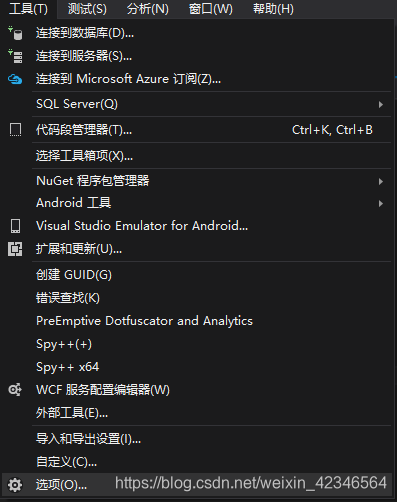Click the options gear icon beside 选项
The width and height of the screenshot is (397, 502).
pos(15,485)
